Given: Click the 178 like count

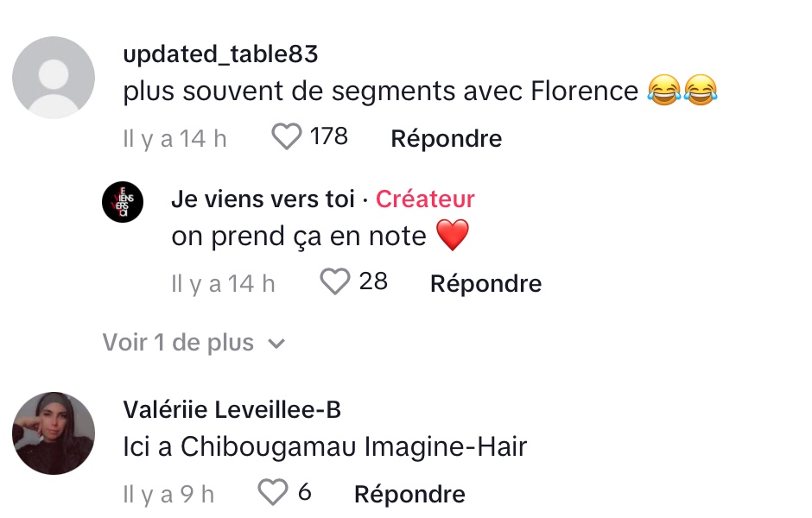Looking at the screenshot, I should pyautogui.click(x=328, y=136).
